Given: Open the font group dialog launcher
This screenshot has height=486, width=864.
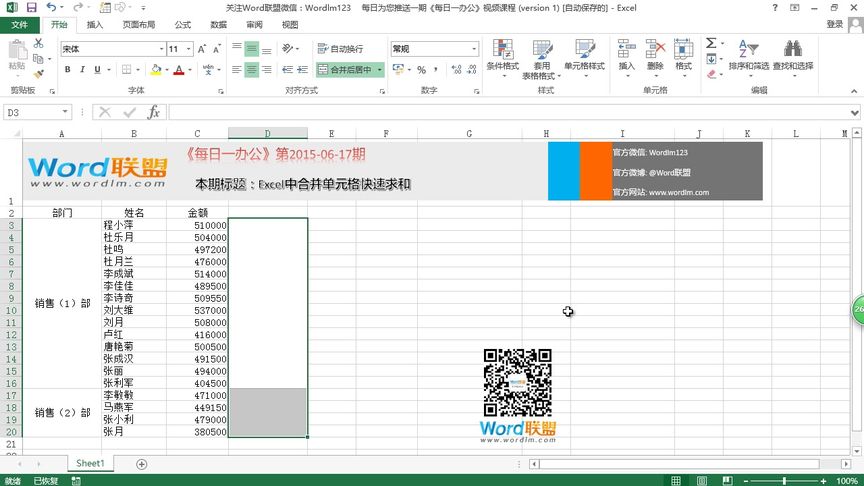Looking at the screenshot, I should 220,91.
